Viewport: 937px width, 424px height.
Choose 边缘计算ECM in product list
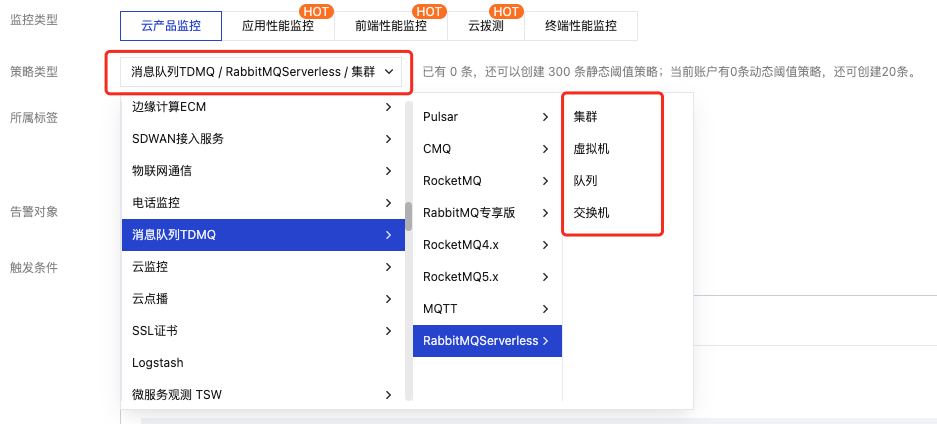pyautogui.click(x=263, y=107)
